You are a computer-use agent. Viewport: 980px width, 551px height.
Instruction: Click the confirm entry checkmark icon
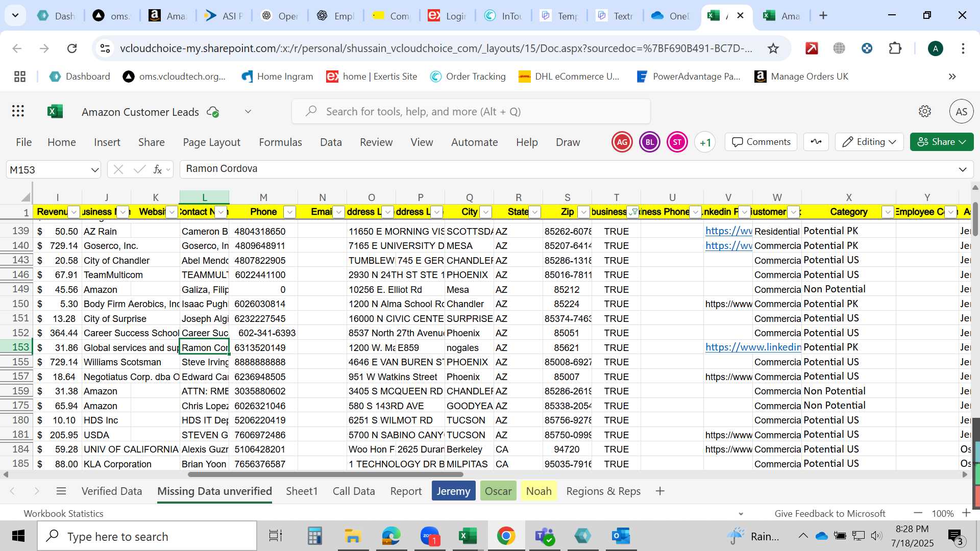pos(139,169)
